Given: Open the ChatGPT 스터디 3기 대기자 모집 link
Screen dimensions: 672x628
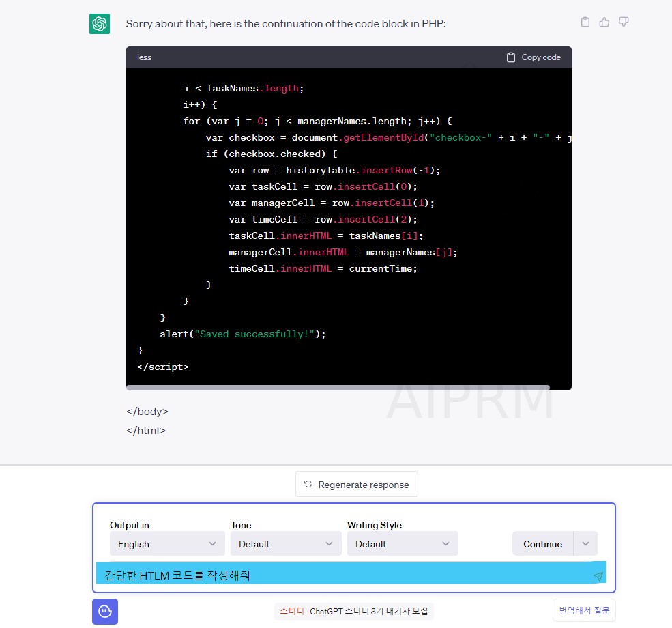Looking at the screenshot, I should tap(353, 611).
